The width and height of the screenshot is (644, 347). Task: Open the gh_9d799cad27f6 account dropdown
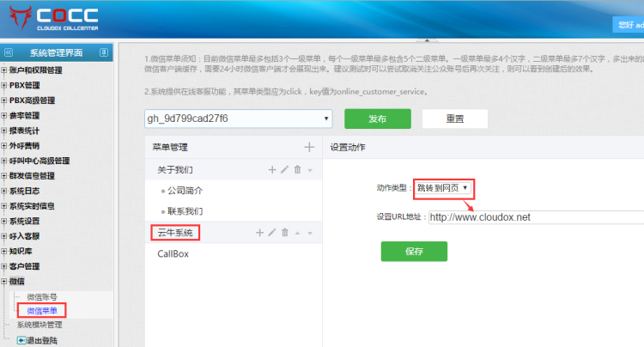coord(238,119)
